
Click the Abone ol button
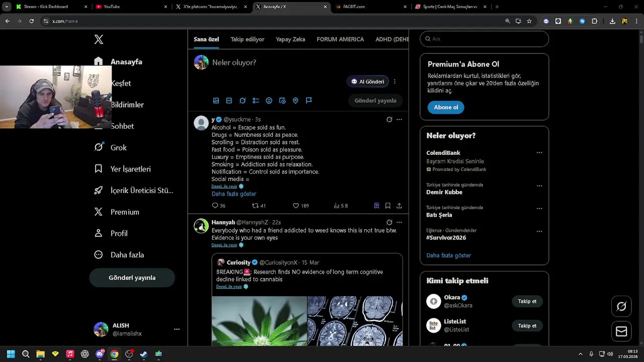pyautogui.click(x=446, y=107)
